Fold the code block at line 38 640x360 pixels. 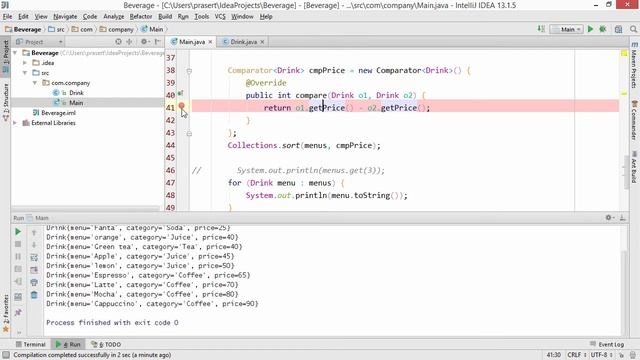click(x=189, y=71)
